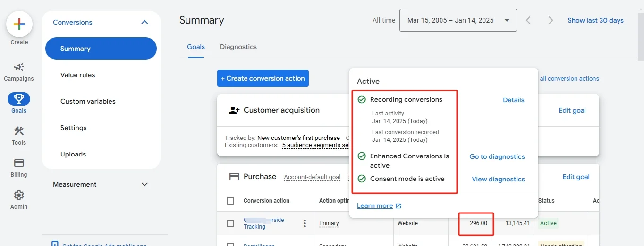644x246 pixels.
Task: Expand the Measurement menu section
Action: 144,184
